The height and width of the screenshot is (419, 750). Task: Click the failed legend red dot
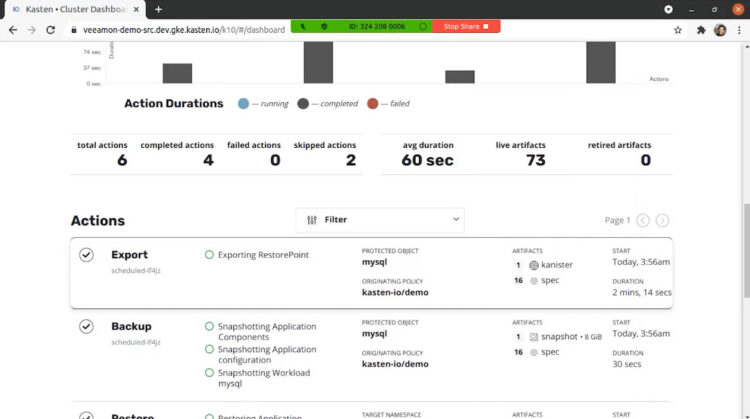coord(373,103)
